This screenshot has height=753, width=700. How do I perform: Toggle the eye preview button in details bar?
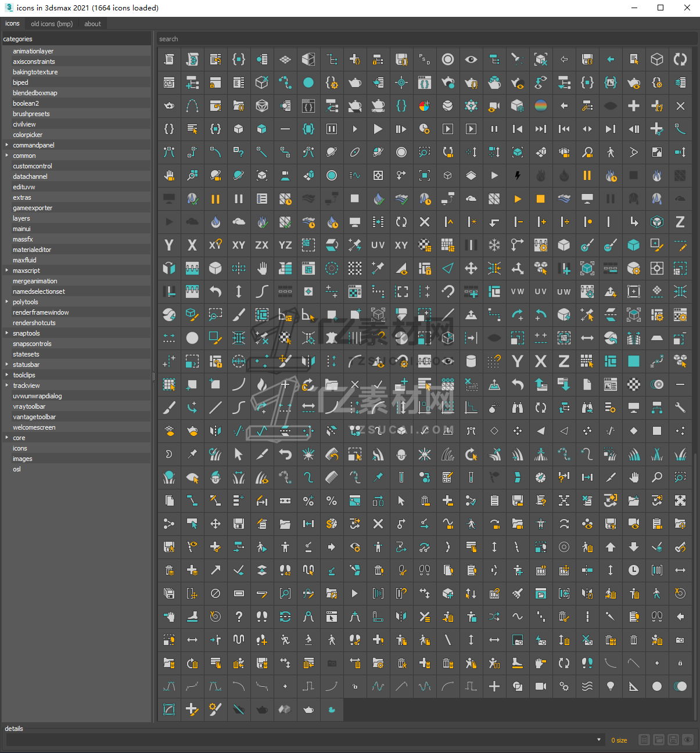tap(688, 740)
